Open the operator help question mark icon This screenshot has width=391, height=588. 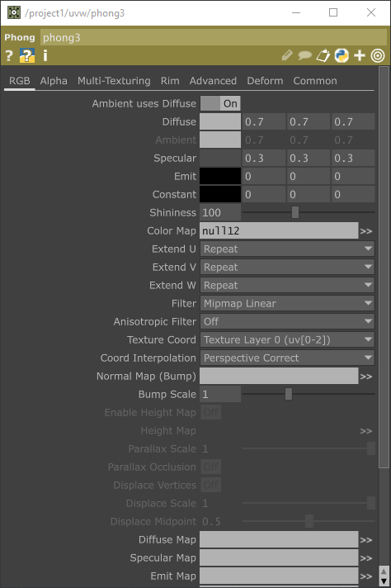click(x=9, y=56)
